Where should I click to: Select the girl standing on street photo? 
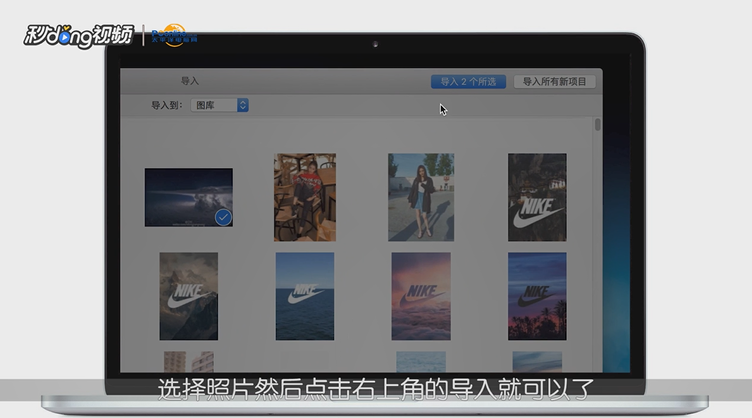421,197
